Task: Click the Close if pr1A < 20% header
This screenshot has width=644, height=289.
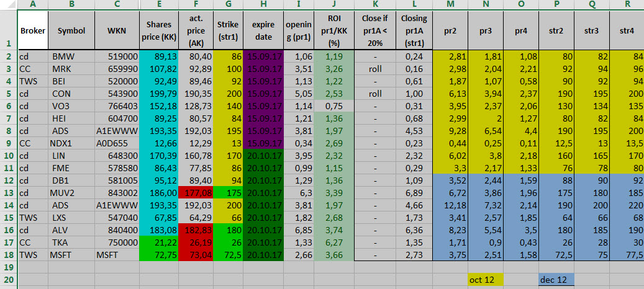Action: point(375,30)
